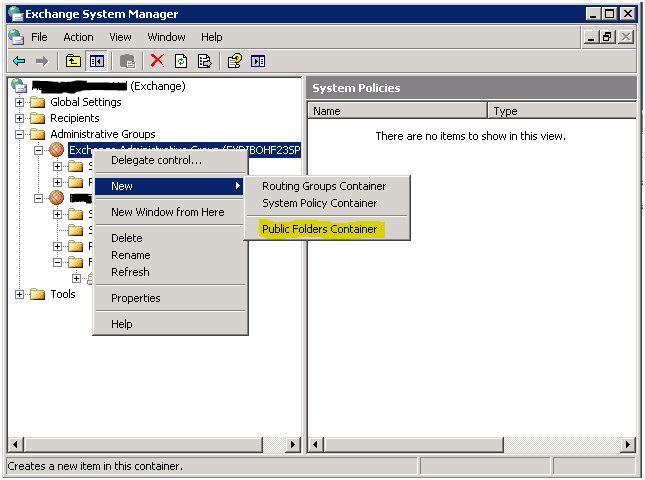
Task: Collapse the Administrative Groups node
Action: (19, 134)
